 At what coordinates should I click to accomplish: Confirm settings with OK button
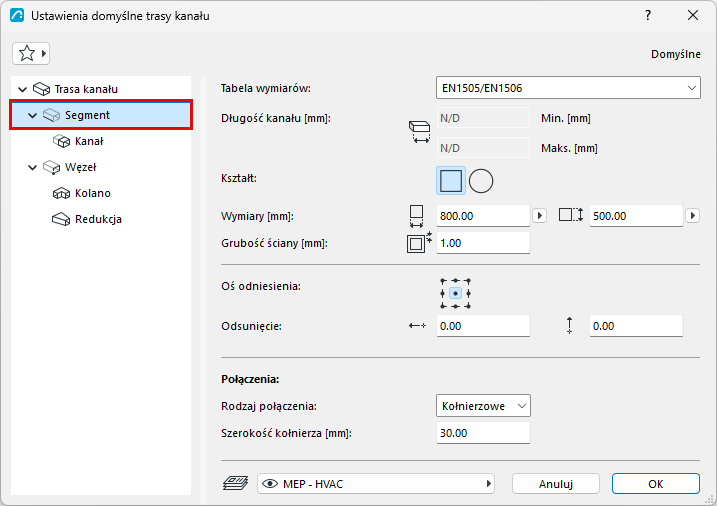tap(656, 484)
